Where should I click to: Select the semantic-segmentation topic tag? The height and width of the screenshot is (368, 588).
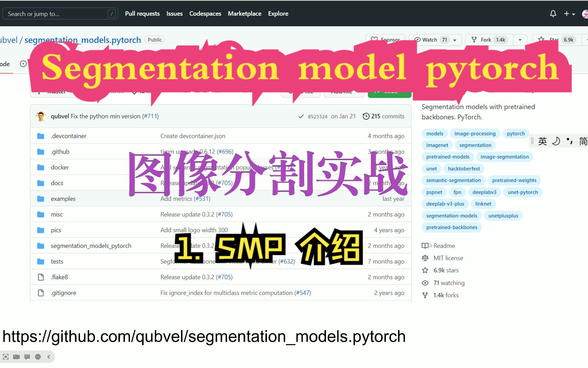[x=454, y=180]
